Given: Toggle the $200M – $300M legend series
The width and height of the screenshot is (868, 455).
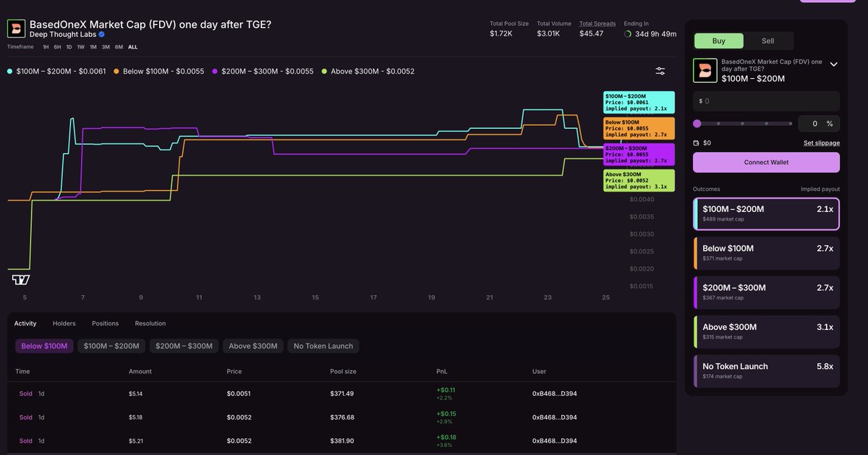Looking at the screenshot, I should [x=263, y=72].
